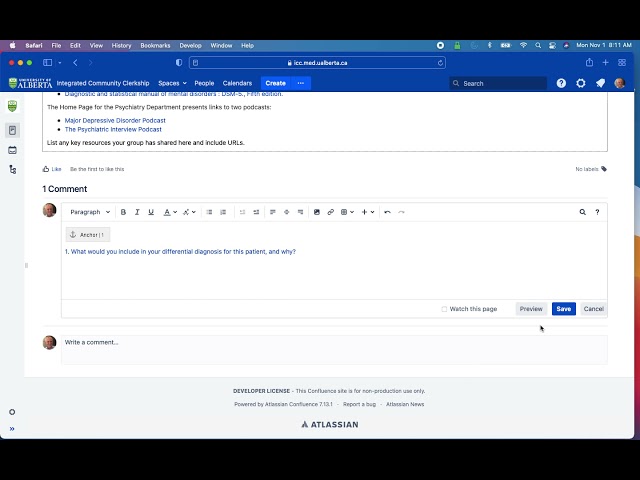Expand the sidebar with double chevron

[12, 429]
